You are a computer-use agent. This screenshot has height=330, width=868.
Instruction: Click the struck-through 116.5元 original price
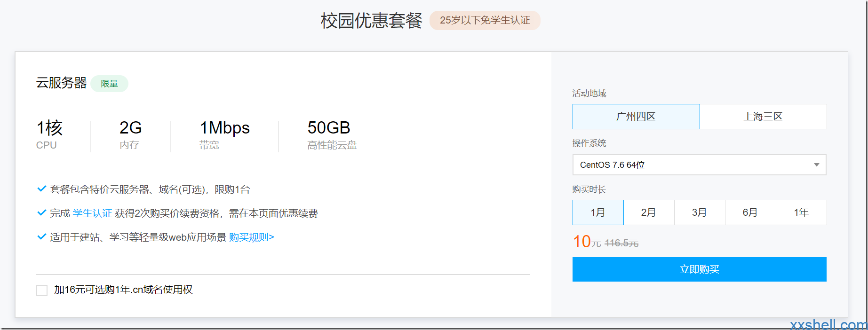(x=621, y=243)
